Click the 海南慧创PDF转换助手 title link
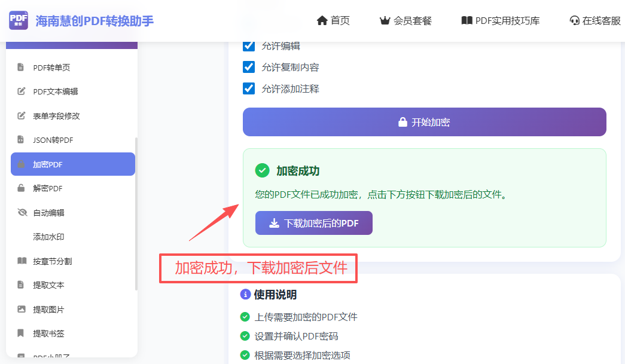 94,21
